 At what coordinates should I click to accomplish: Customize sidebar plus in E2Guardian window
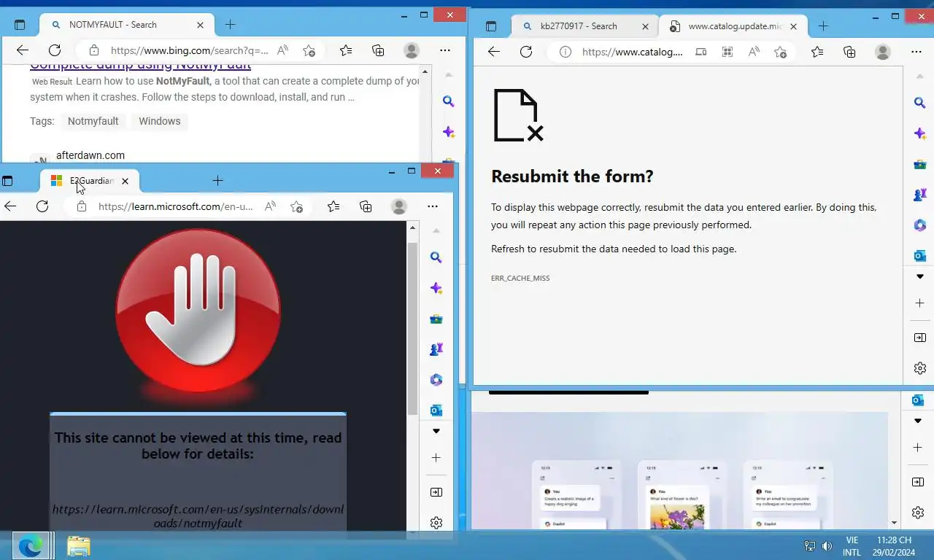tap(436, 457)
